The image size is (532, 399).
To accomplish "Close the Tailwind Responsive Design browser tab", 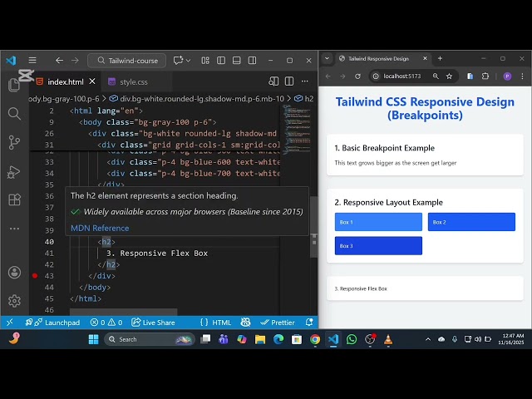I will pyautogui.click(x=425, y=58).
